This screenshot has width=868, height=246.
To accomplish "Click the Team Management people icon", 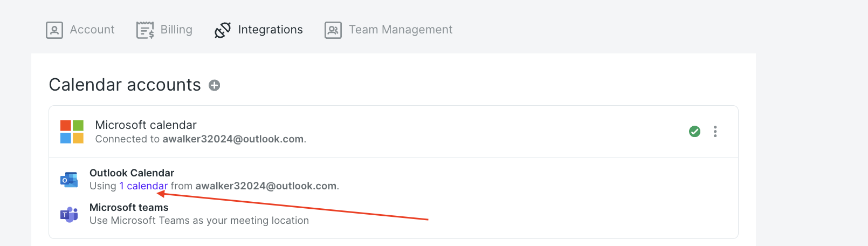I will point(333,30).
